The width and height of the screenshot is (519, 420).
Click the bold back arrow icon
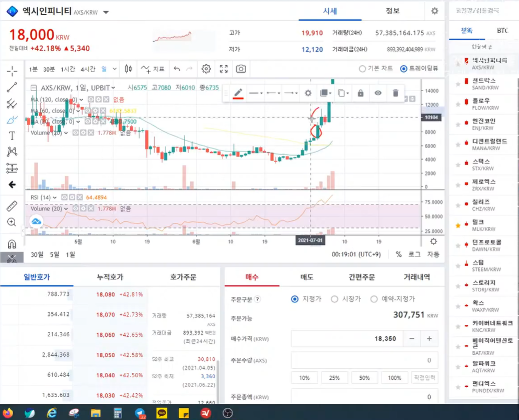coord(12,185)
